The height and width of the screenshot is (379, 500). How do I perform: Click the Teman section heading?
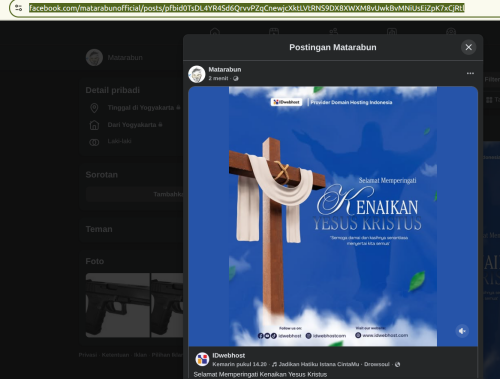(x=99, y=229)
